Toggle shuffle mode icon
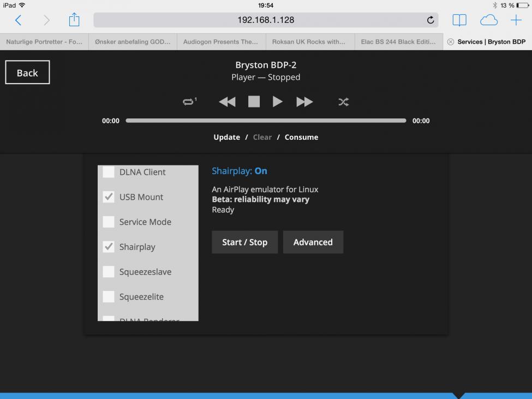This screenshot has height=399, width=532. click(343, 102)
